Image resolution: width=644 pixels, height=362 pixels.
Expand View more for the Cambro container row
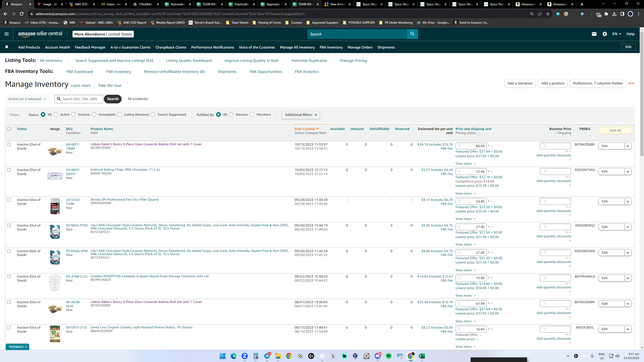466,296
